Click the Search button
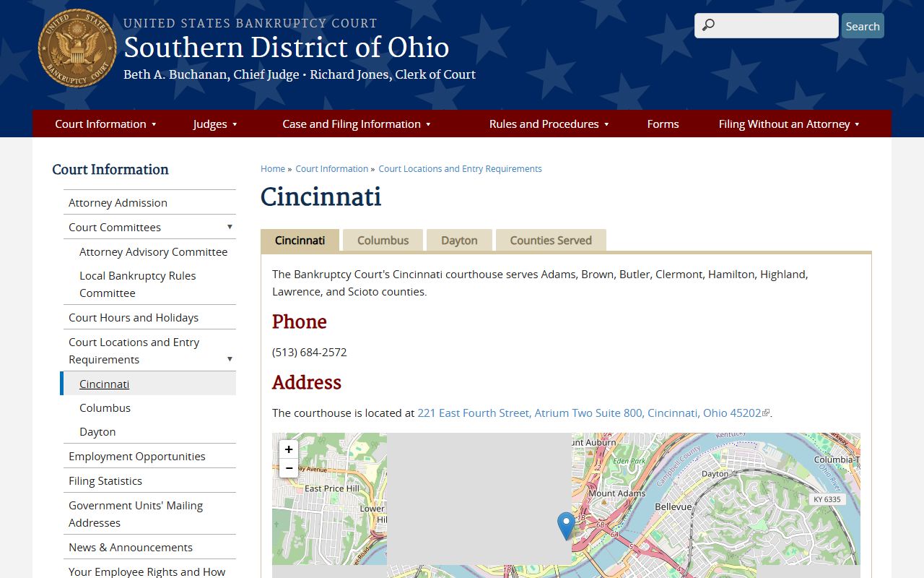The image size is (924, 578). [863, 26]
